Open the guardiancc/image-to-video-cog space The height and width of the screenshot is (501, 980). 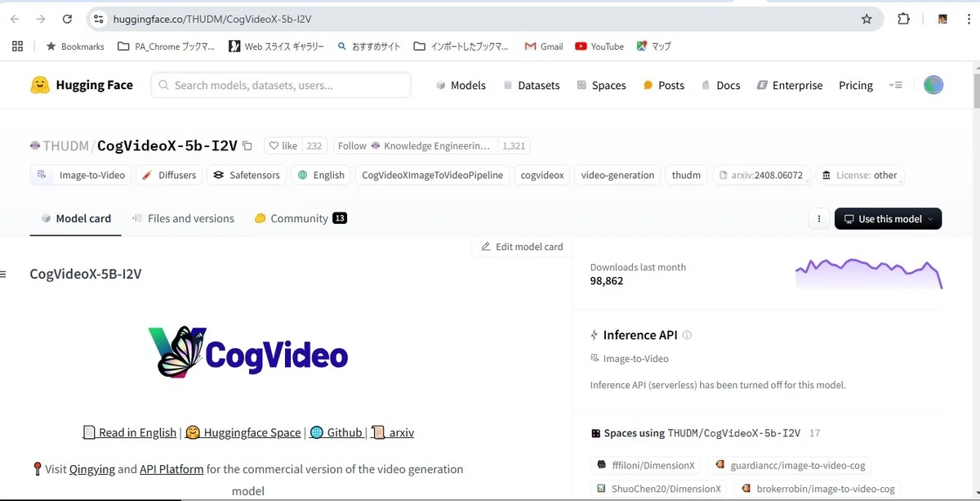click(790, 465)
